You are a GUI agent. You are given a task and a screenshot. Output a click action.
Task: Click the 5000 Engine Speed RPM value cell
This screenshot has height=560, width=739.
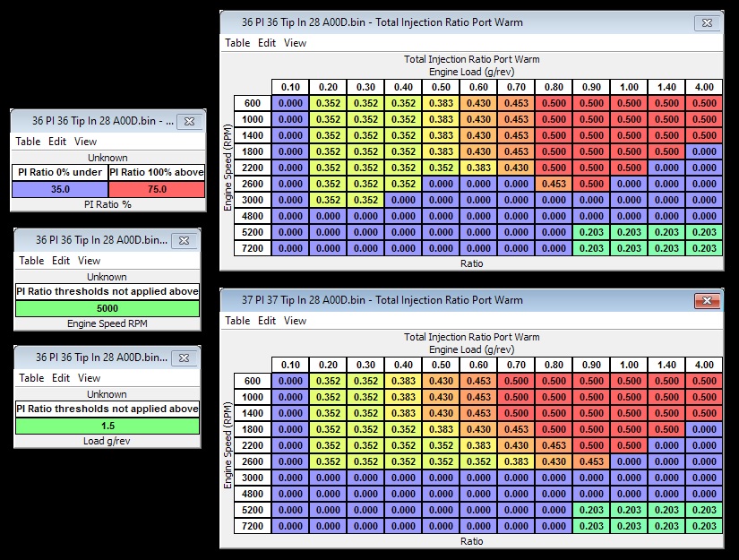point(107,308)
